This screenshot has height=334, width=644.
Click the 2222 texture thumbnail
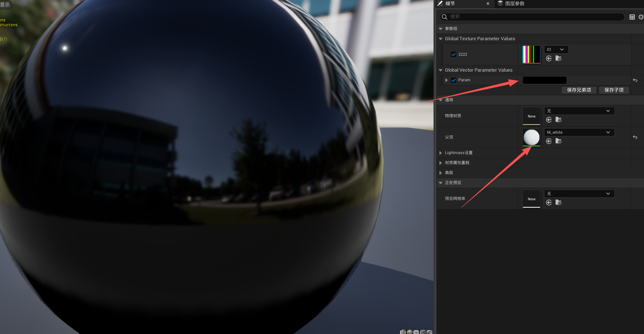(x=532, y=54)
